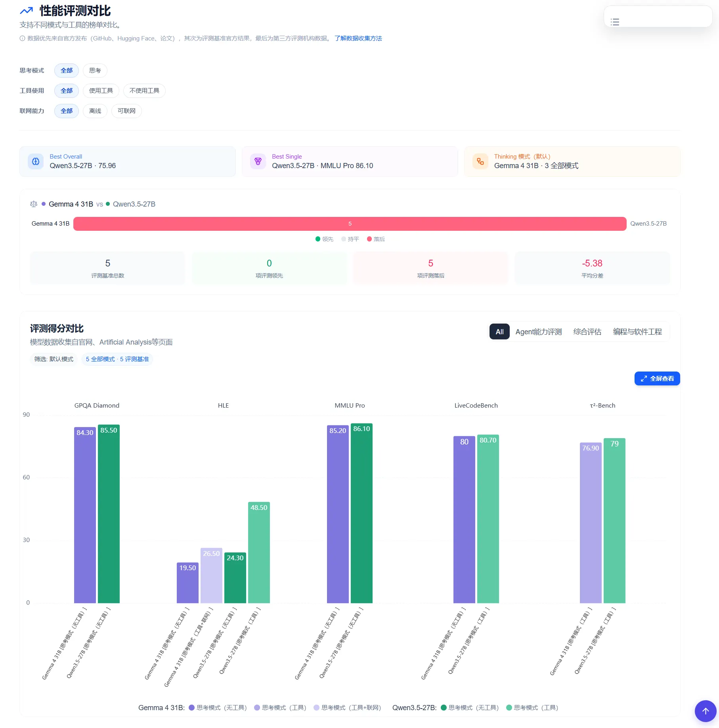Open the 编程与软件工程 tab
719x728 pixels.
637,332
